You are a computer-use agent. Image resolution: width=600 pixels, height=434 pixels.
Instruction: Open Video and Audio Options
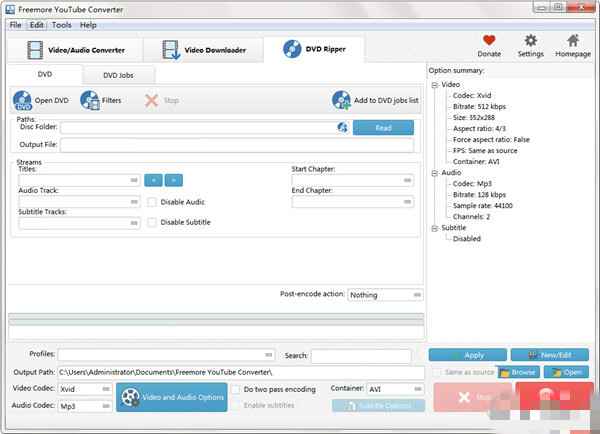(171, 397)
